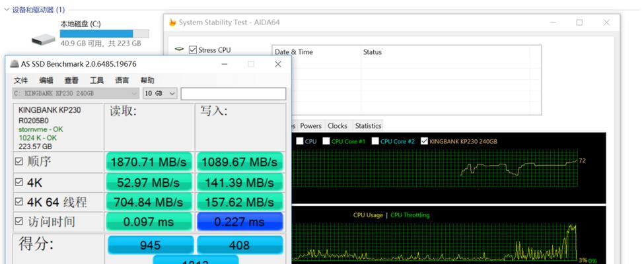Image resolution: width=644 pixels, height=264 pixels.
Task: Click 4K read result 52.97 MB/s
Action: click(x=149, y=182)
